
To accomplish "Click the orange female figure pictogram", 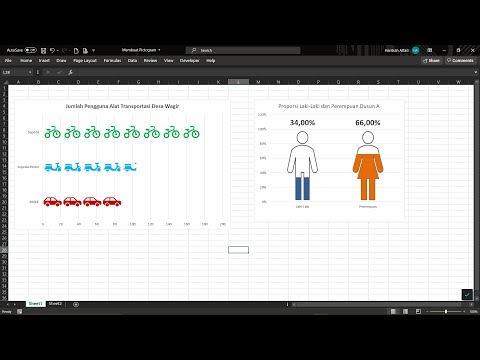I will click(x=368, y=166).
